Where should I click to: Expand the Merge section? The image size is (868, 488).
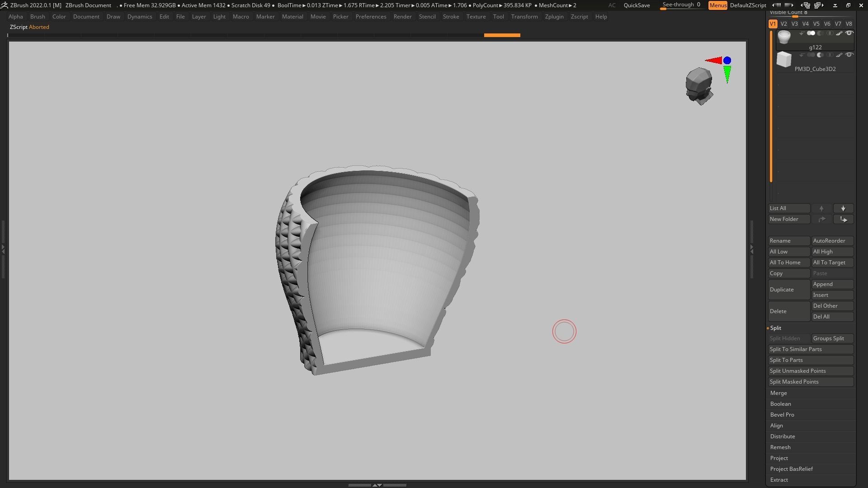click(778, 393)
